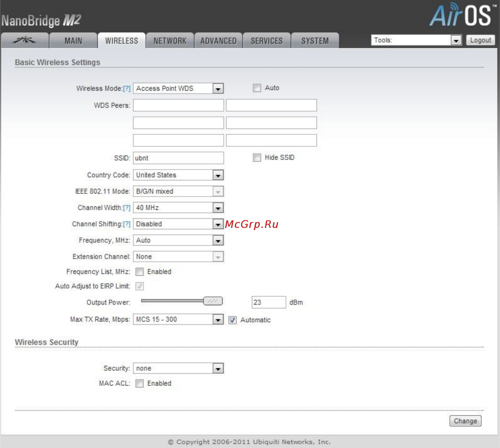Expand the Max TX Rate dropdown
This screenshot has height=448, width=500.
tap(178, 320)
